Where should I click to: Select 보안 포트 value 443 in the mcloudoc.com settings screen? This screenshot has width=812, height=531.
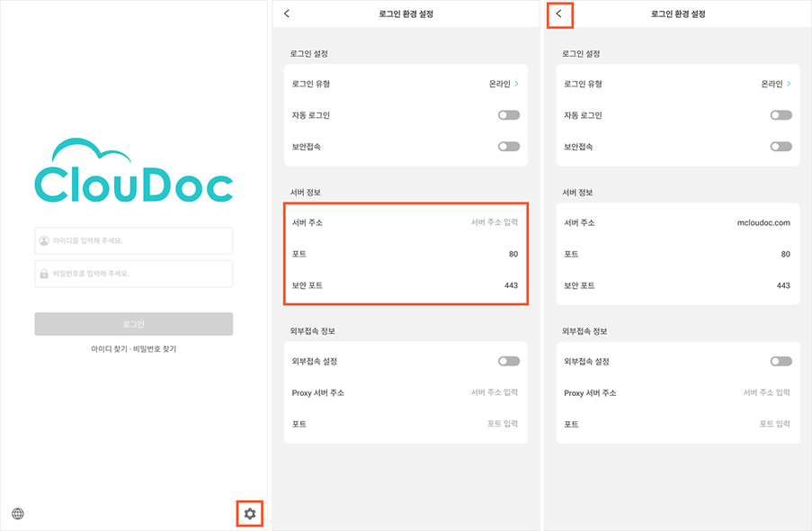[783, 285]
